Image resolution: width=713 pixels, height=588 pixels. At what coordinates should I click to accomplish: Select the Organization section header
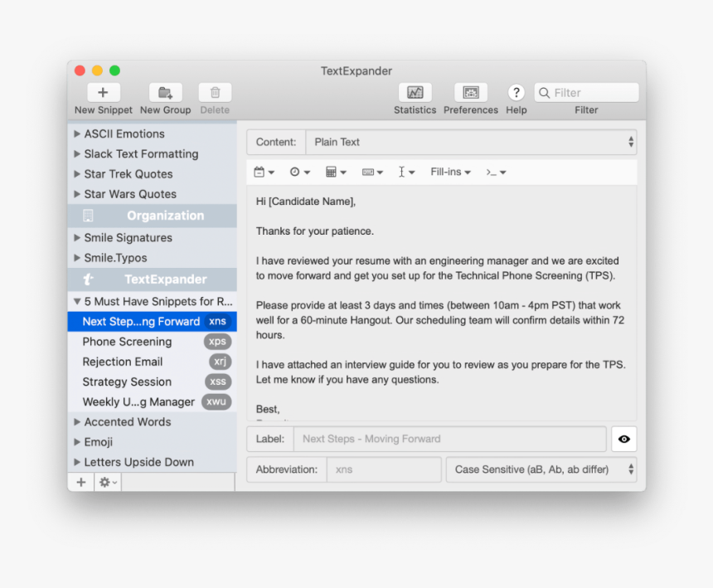(152, 216)
